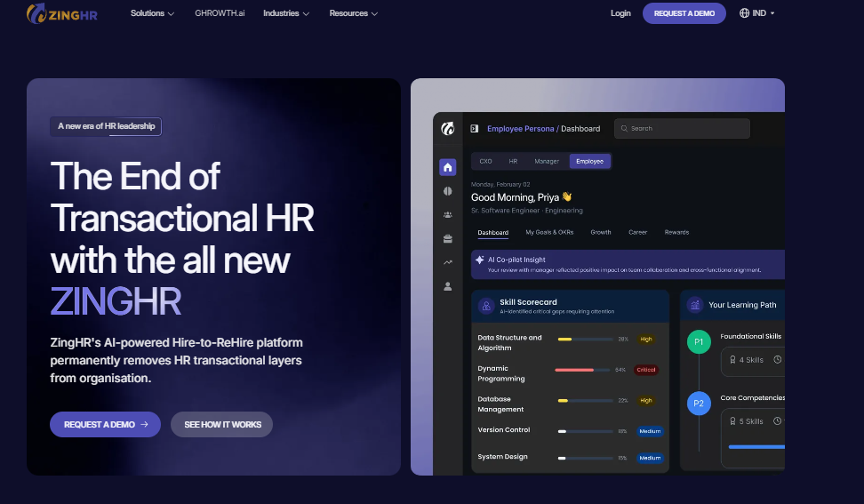864x504 pixels.
Task: Click Dynamic Programming progress bar
Action: tap(582, 370)
